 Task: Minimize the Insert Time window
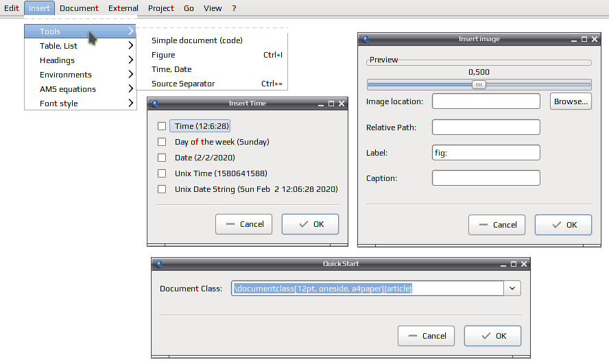click(x=321, y=104)
